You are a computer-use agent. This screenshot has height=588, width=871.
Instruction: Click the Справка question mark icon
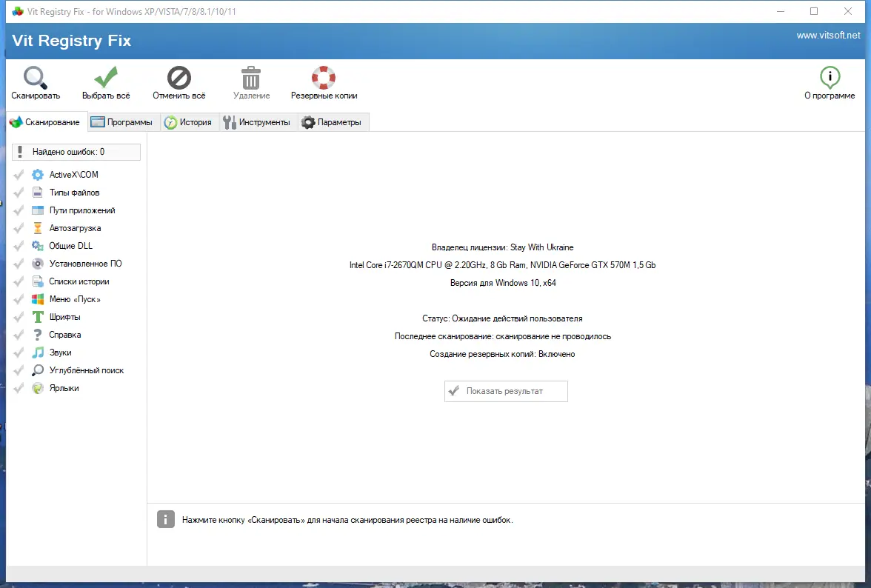[36, 334]
